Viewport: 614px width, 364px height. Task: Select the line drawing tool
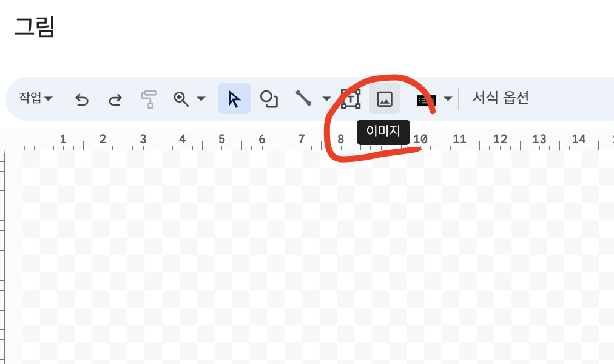(303, 98)
